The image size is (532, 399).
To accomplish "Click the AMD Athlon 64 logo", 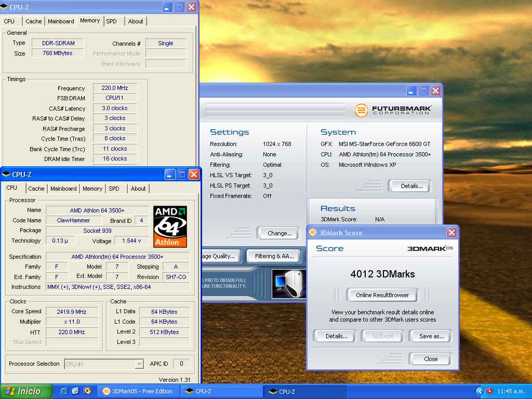I will (170, 227).
